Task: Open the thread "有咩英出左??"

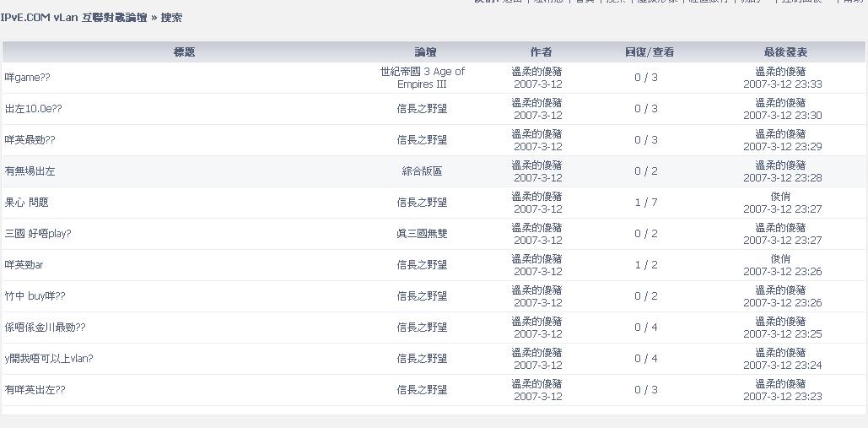Action: 35,390
